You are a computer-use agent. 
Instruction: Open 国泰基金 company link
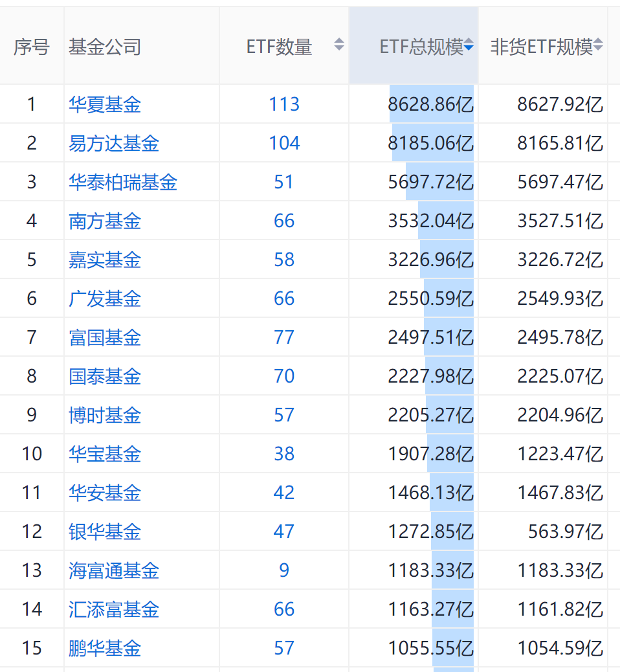pyautogui.click(x=105, y=376)
